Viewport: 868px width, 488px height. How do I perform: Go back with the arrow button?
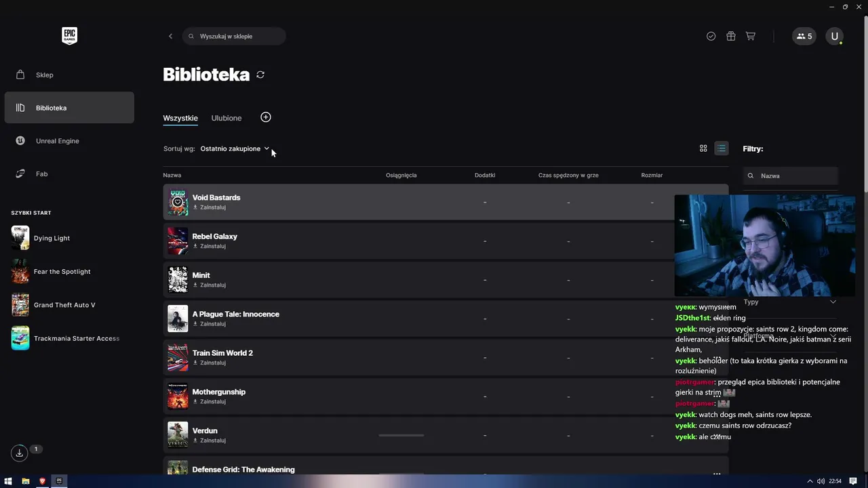coord(170,36)
